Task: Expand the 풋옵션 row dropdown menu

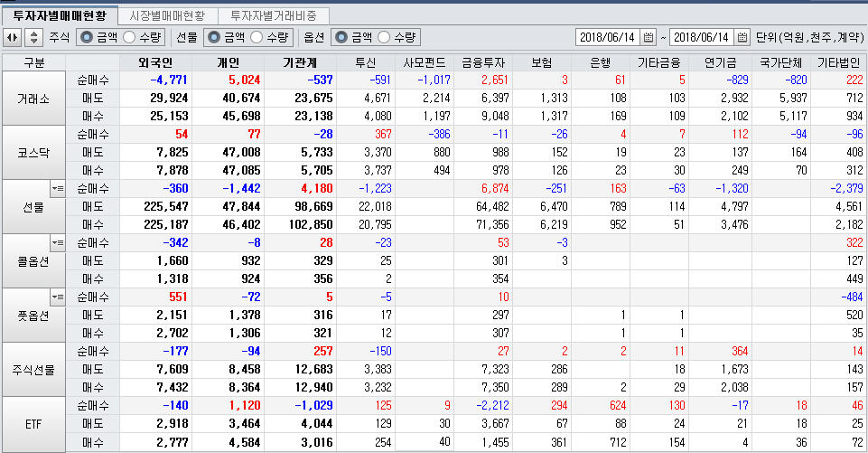Action: point(58,297)
